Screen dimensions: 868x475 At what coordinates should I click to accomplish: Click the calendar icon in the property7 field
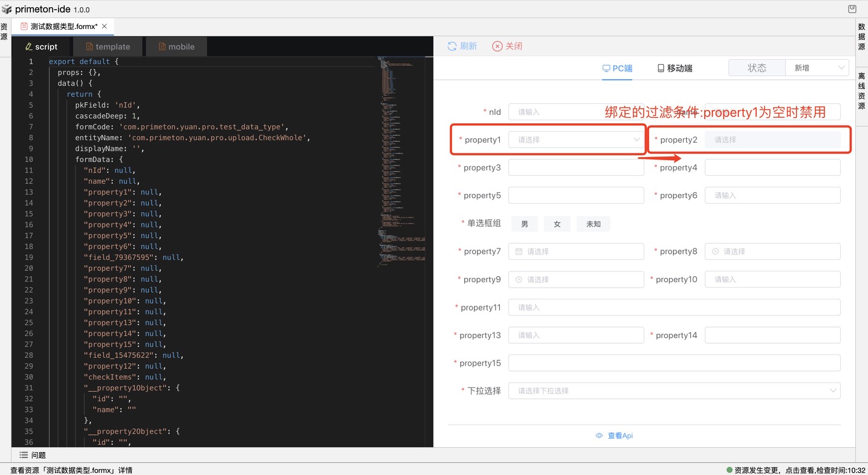[x=519, y=251]
